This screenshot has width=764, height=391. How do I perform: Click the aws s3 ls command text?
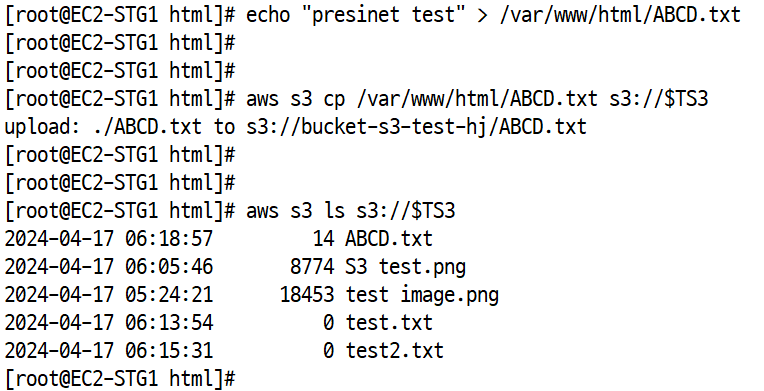[x=350, y=211]
